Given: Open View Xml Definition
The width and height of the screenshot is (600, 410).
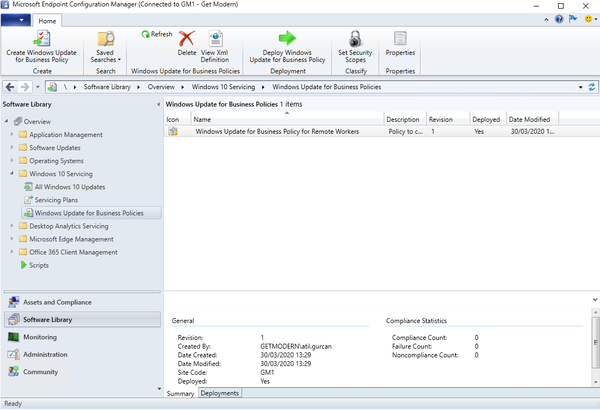Looking at the screenshot, I should [215, 46].
